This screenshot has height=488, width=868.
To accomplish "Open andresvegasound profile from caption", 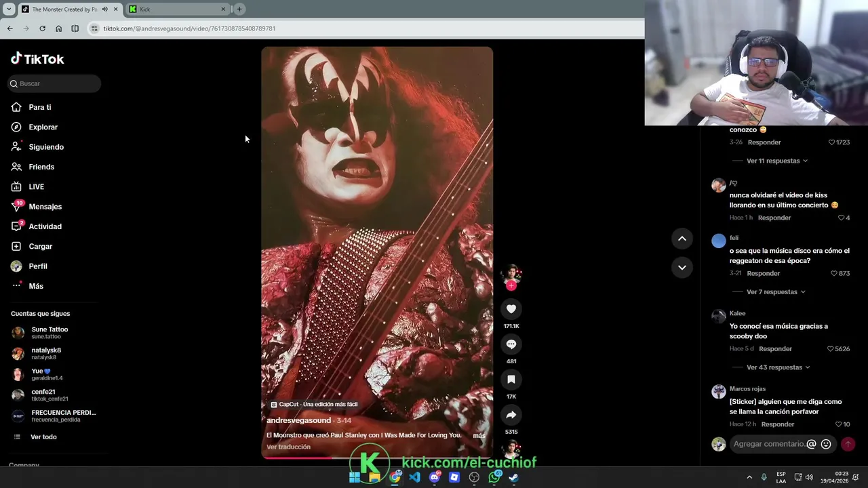I will coord(298,420).
